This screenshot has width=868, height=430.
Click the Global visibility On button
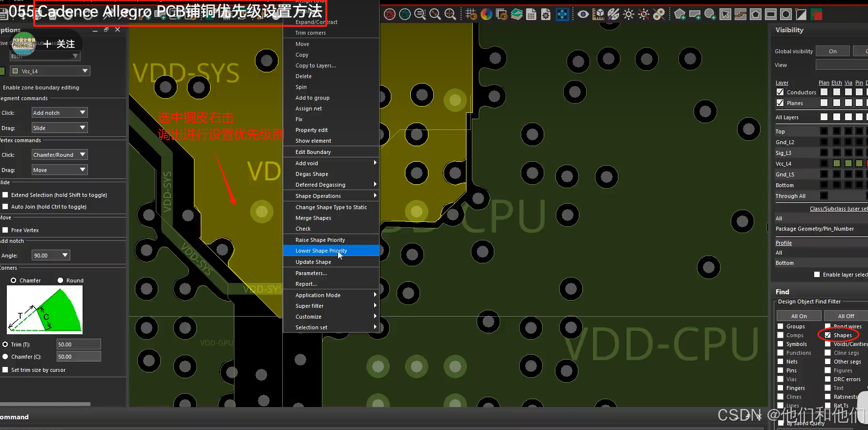pyautogui.click(x=833, y=51)
